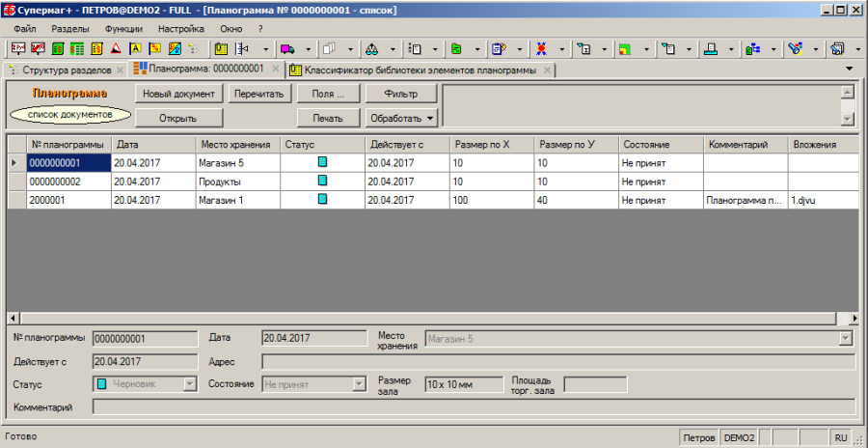Click the horizontal scrollbar left arrow

[14, 319]
